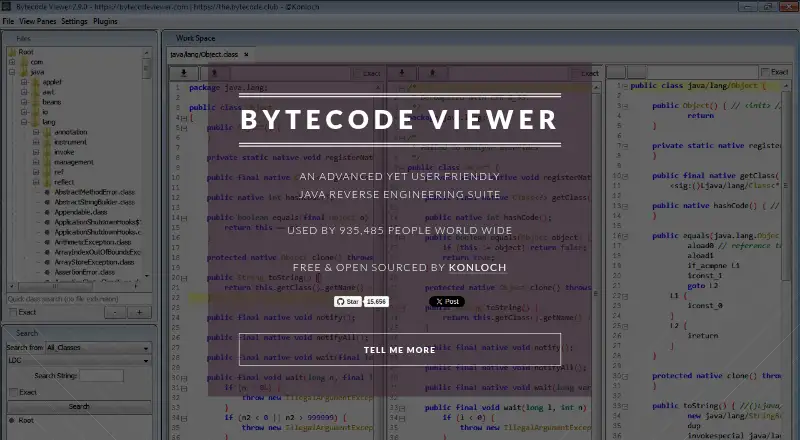Click the GitHub Star button
800x440 pixels.
click(x=347, y=302)
